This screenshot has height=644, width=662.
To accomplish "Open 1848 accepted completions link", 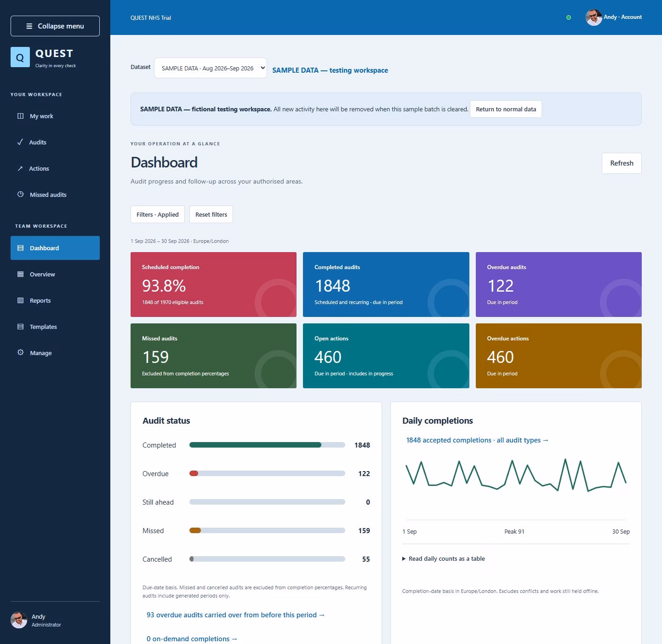I will (477, 440).
